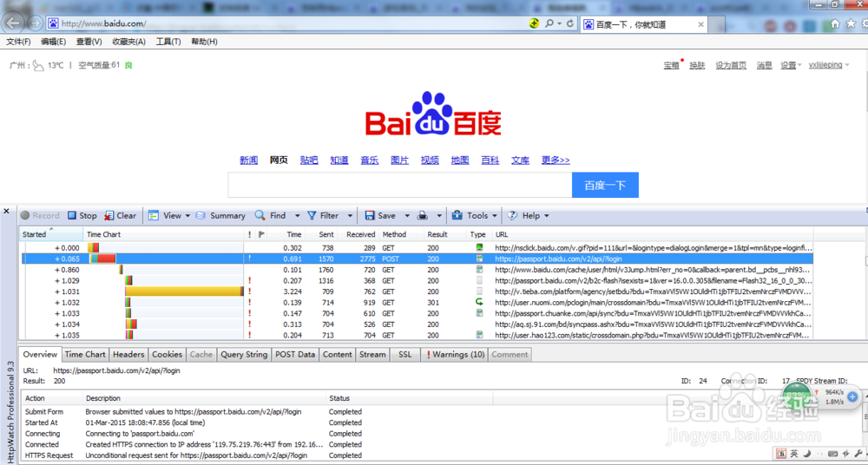Switch to the POST Data tab
Screen dimensions: 868x465
[295, 354]
